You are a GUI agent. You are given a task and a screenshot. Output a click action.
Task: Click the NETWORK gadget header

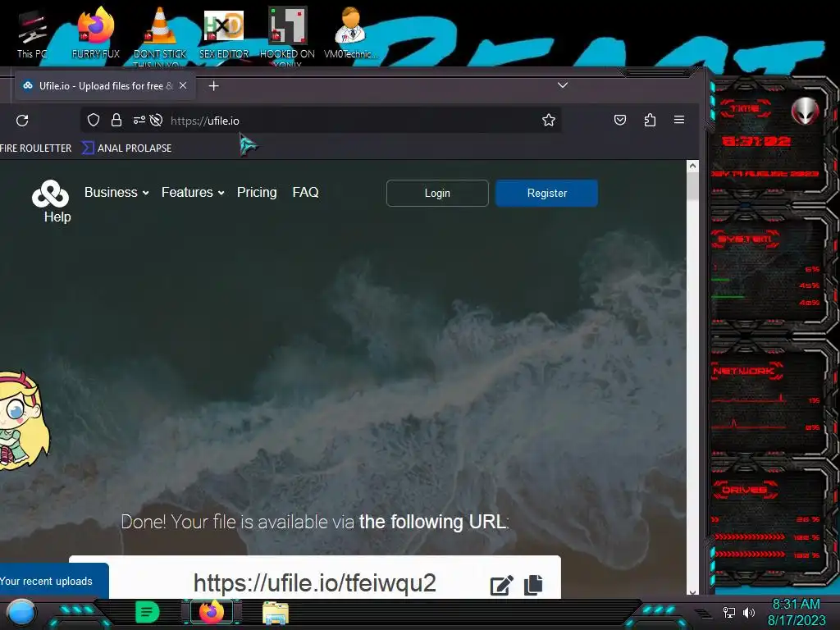[746, 371]
